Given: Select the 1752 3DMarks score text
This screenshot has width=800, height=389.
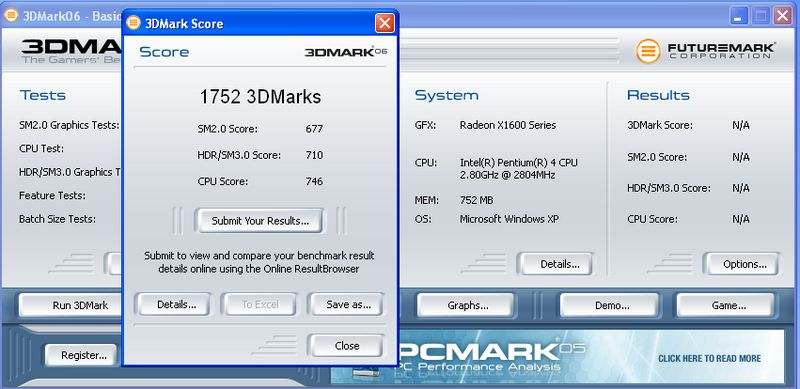Looking at the screenshot, I should pyautogui.click(x=260, y=97).
